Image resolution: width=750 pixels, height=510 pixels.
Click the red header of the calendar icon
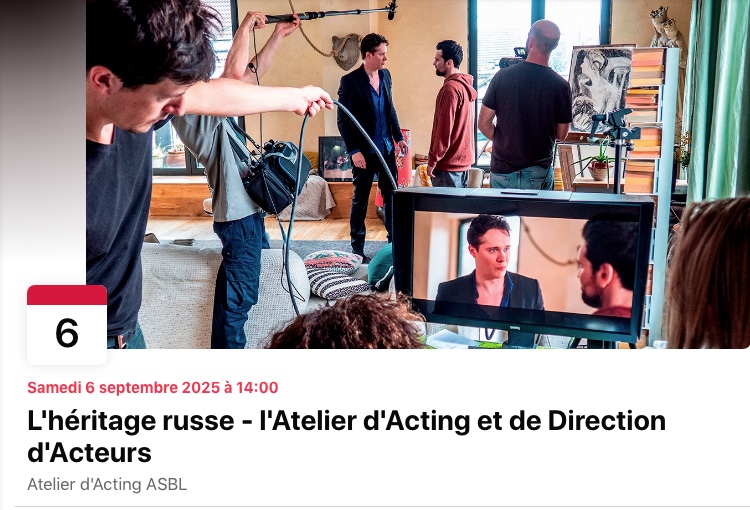click(67, 295)
